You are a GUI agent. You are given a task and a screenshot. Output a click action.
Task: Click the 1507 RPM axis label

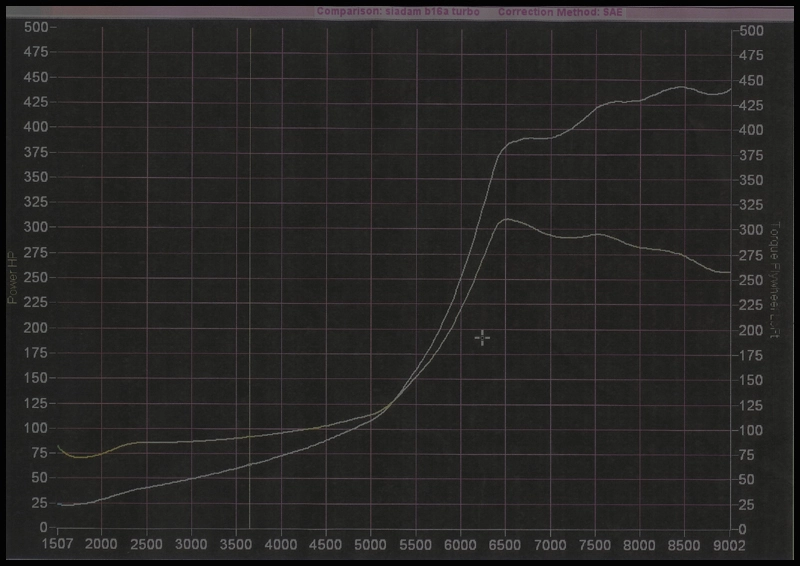(57, 545)
